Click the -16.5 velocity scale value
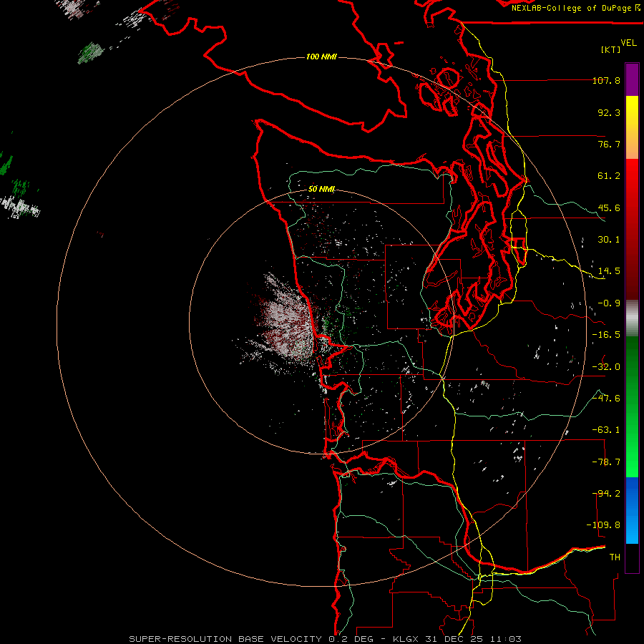 pos(606,335)
